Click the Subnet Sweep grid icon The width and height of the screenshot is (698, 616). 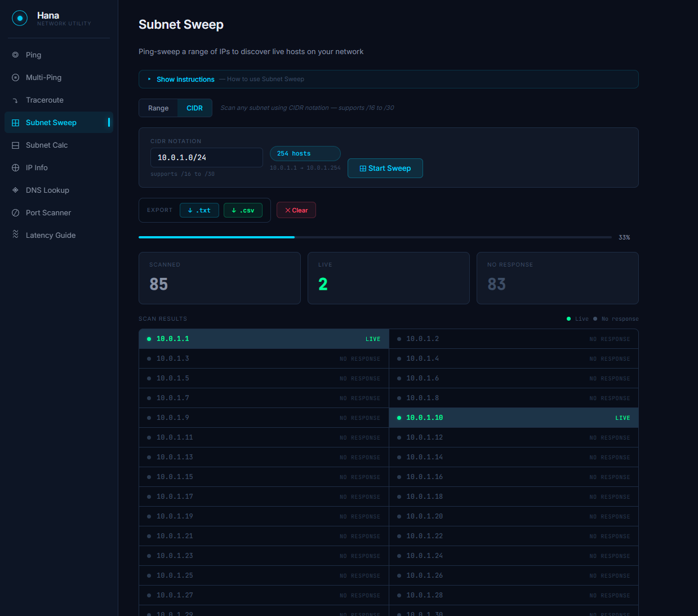(x=15, y=122)
